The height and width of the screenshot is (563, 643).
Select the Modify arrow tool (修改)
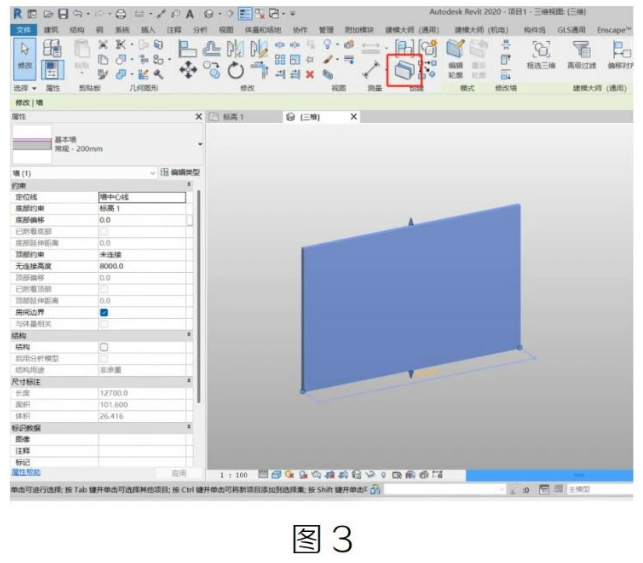click(25, 58)
